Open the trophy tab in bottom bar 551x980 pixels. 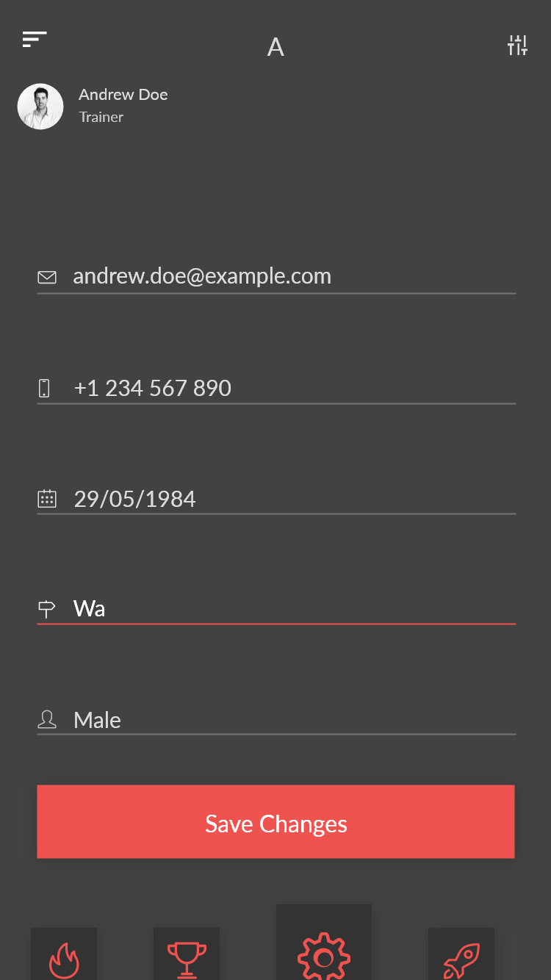point(187,954)
